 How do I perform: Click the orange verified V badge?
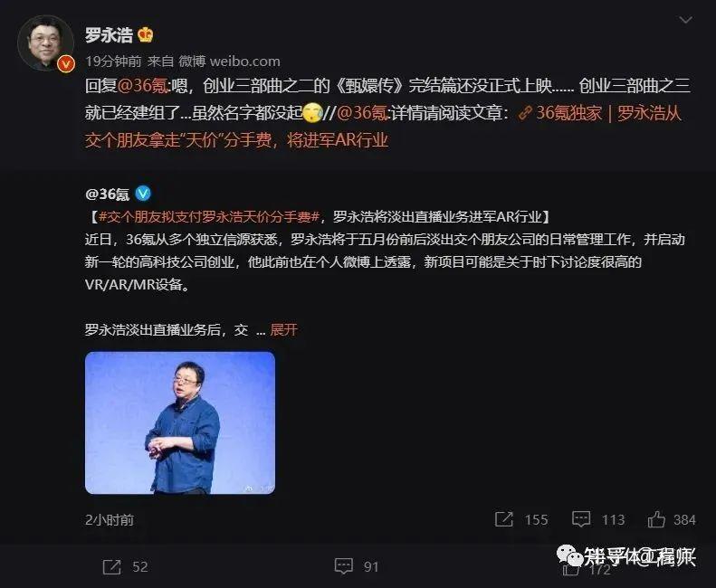[x=66, y=63]
